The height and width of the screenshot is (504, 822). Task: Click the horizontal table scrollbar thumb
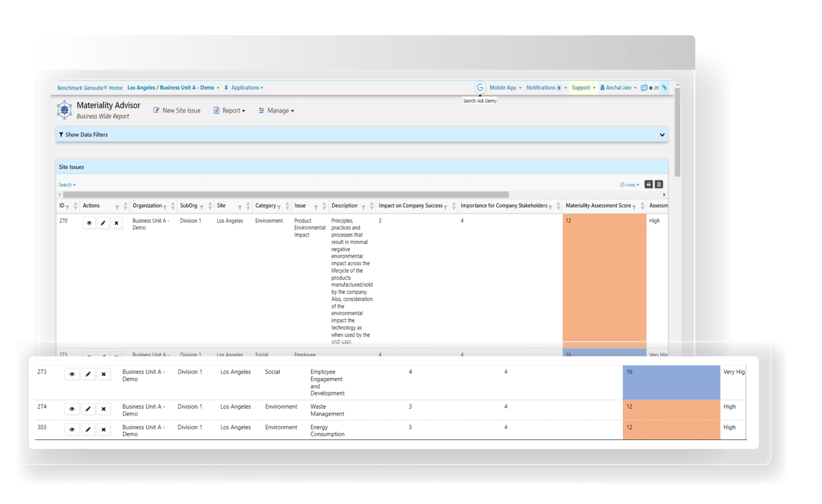286,195
